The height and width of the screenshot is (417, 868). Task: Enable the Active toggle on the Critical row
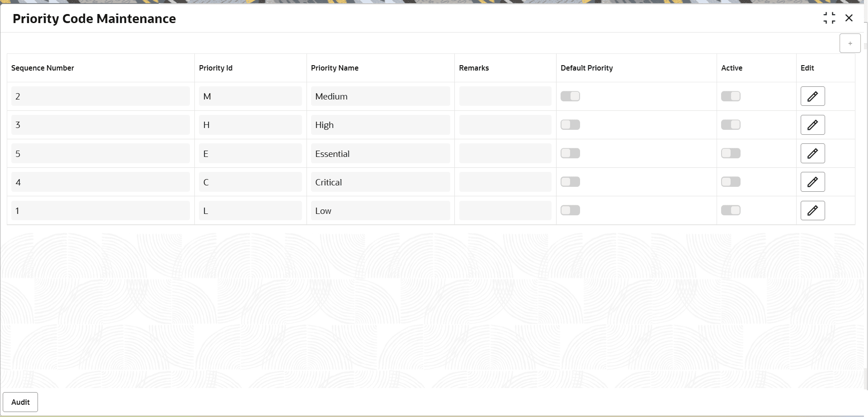[x=731, y=181]
